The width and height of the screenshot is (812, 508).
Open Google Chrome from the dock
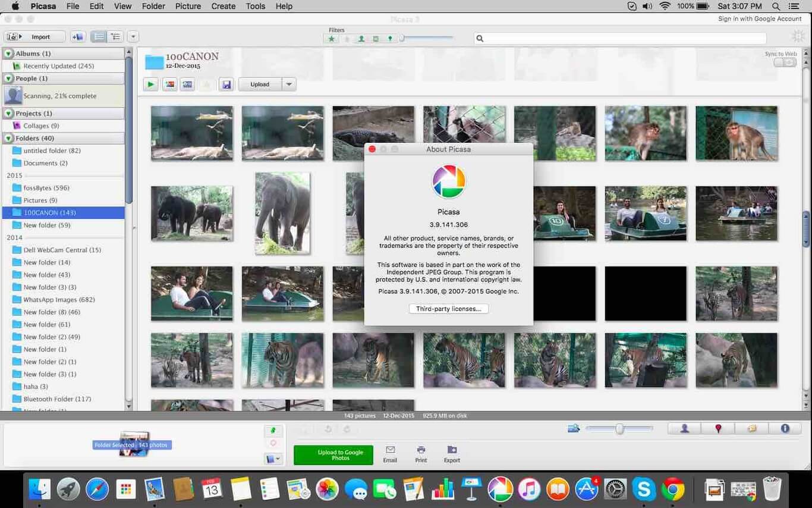(x=673, y=489)
